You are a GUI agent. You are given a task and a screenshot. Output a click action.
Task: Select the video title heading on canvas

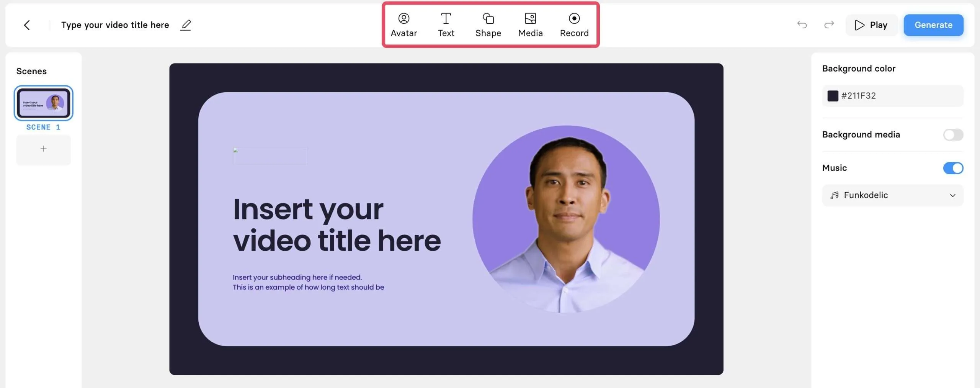pyautogui.click(x=337, y=225)
